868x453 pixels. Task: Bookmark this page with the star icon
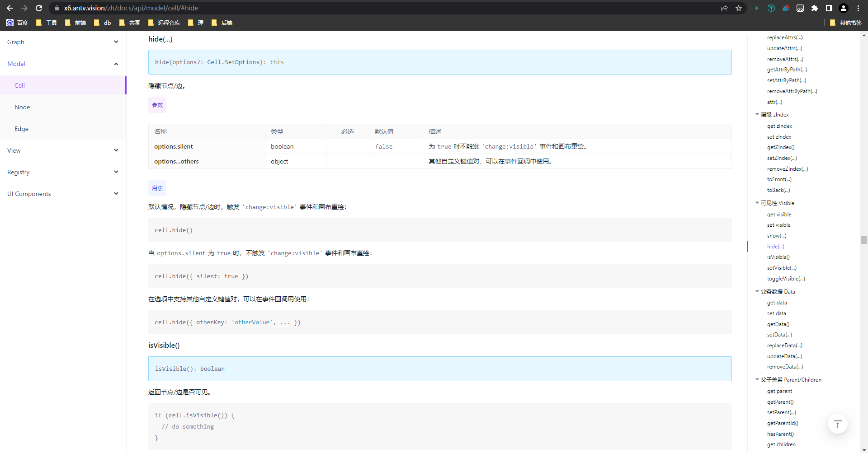click(739, 8)
